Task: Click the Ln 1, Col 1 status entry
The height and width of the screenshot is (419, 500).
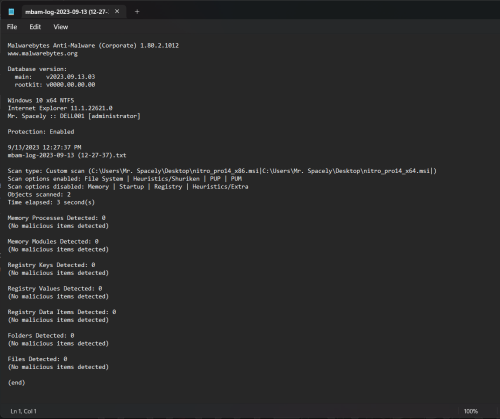Action: (x=23, y=411)
